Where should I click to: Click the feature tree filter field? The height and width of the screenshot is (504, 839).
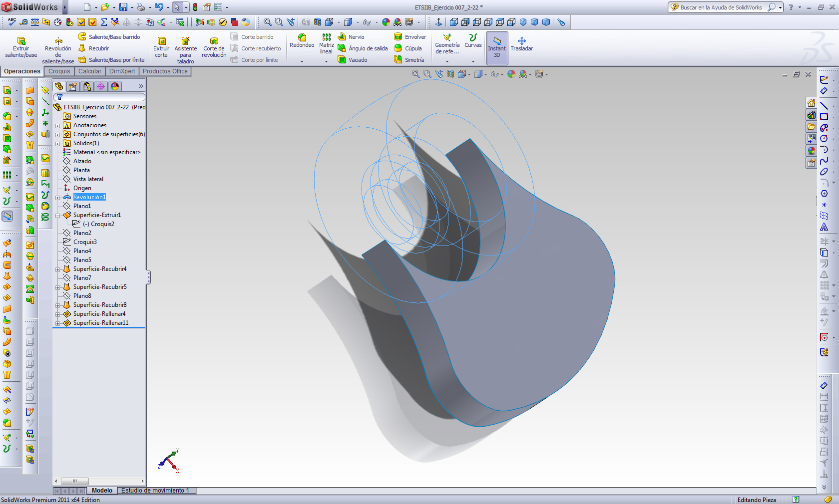coord(99,97)
